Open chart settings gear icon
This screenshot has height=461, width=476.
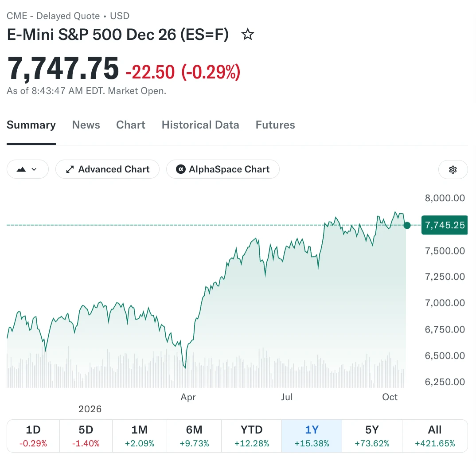(453, 169)
